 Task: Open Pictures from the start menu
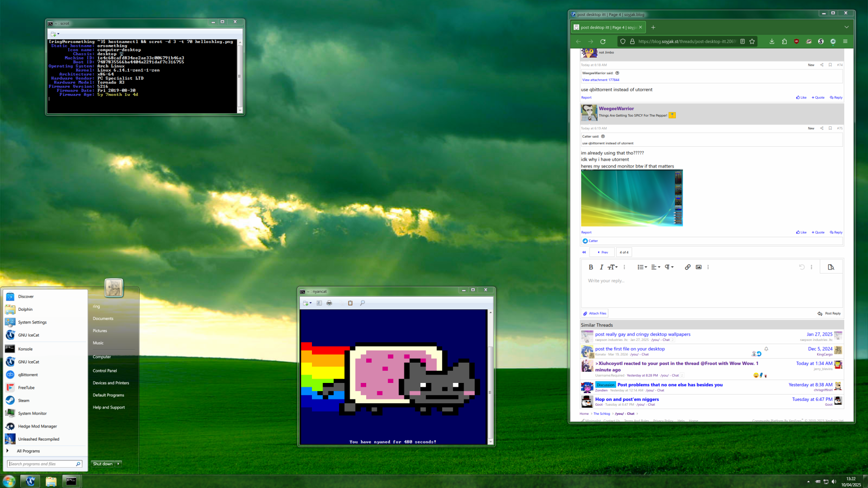[100, 331]
